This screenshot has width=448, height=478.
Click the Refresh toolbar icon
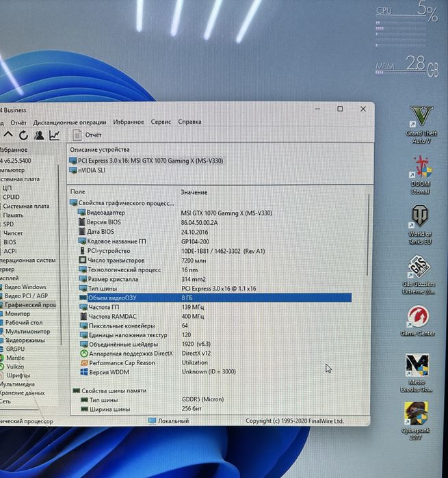click(x=23, y=135)
